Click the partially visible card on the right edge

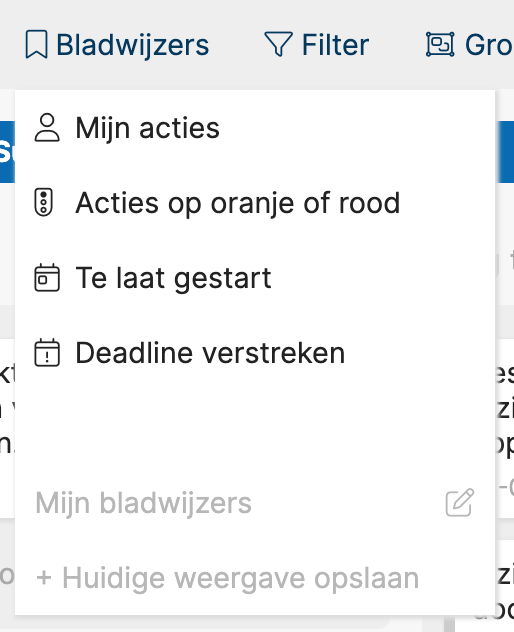coord(505,428)
